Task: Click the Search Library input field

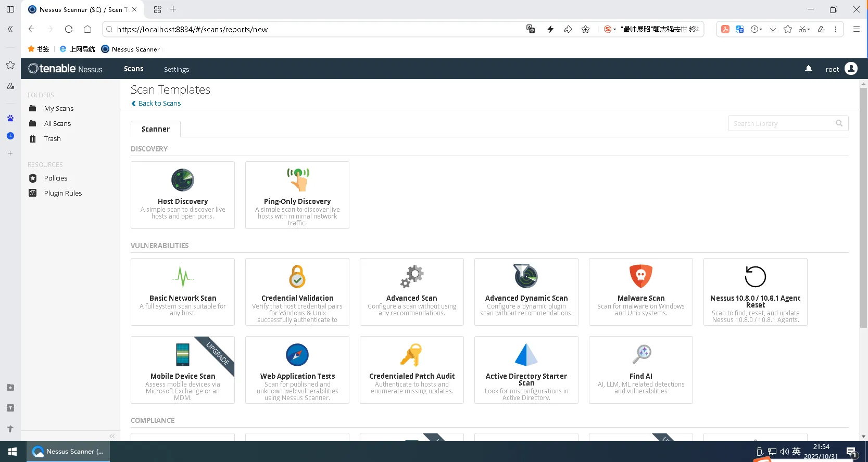Action: point(780,123)
